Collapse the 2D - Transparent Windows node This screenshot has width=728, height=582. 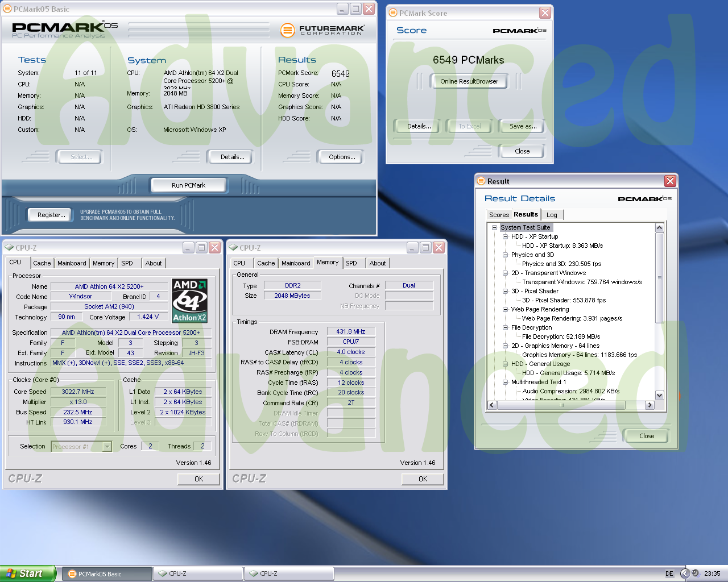pos(505,273)
